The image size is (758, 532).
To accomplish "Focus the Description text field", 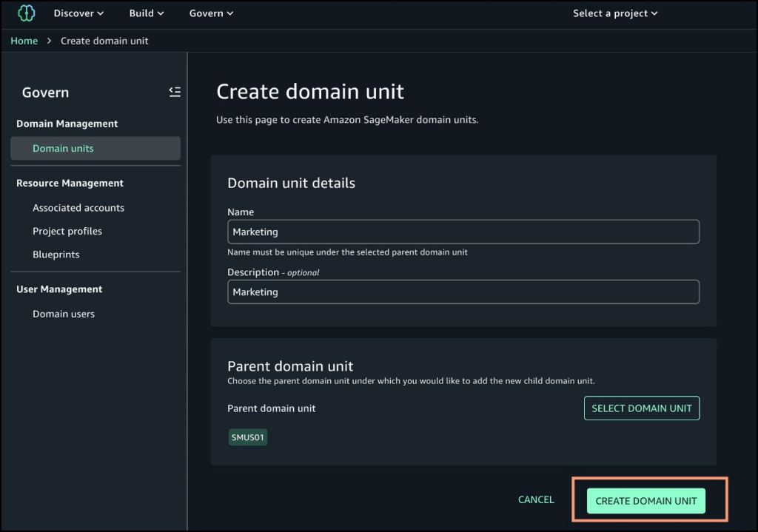I will (x=463, y=292).
